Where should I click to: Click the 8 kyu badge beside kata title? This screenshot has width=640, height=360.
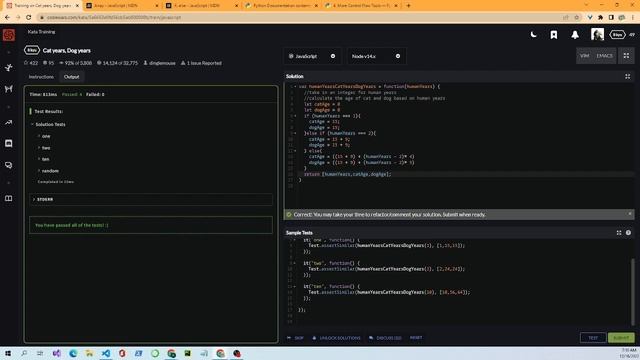(32, 50)
